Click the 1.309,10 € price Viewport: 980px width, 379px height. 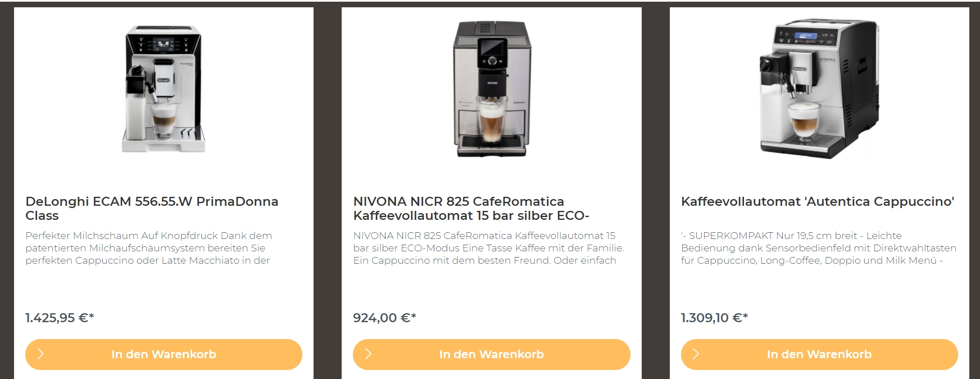click(x=714, y=318)
